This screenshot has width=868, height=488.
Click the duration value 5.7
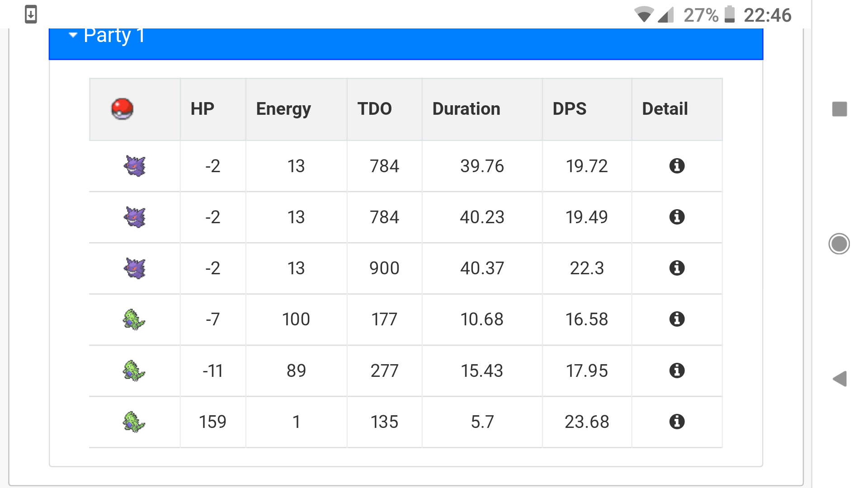coord(482,422)
